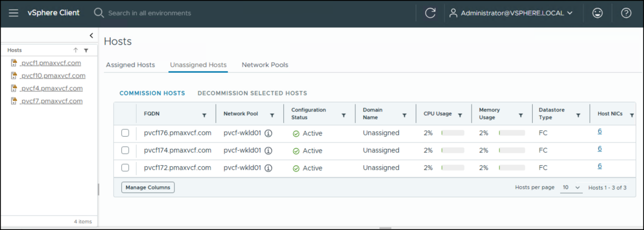
Task: Filter the Domain Name column
Action: [405, 115]
